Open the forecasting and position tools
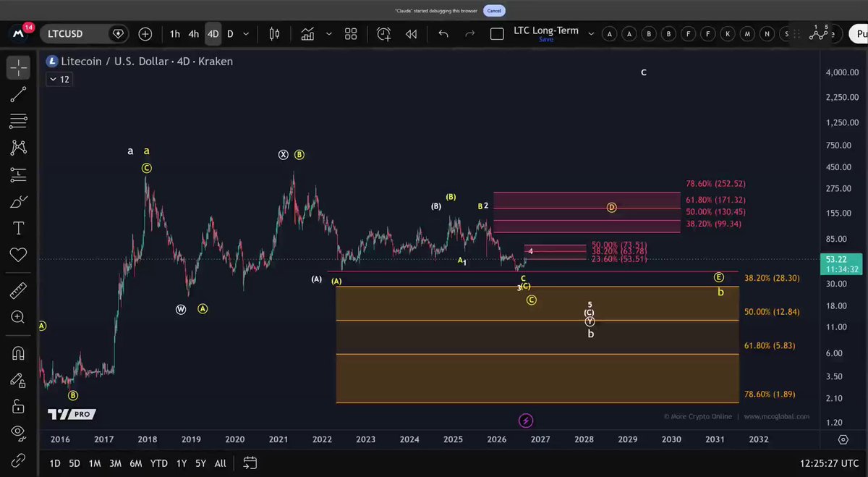Screen dimensions: 868x477 pos(18,174)
